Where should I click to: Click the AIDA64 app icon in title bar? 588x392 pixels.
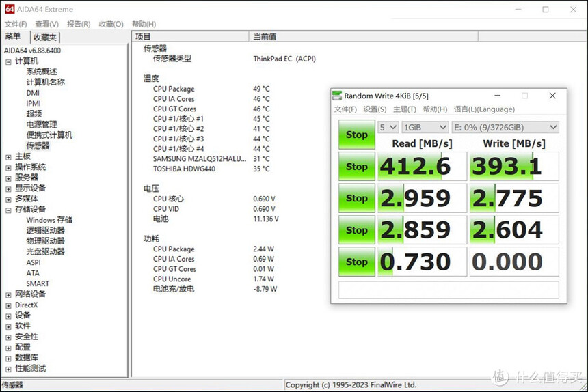click(10, 9)
